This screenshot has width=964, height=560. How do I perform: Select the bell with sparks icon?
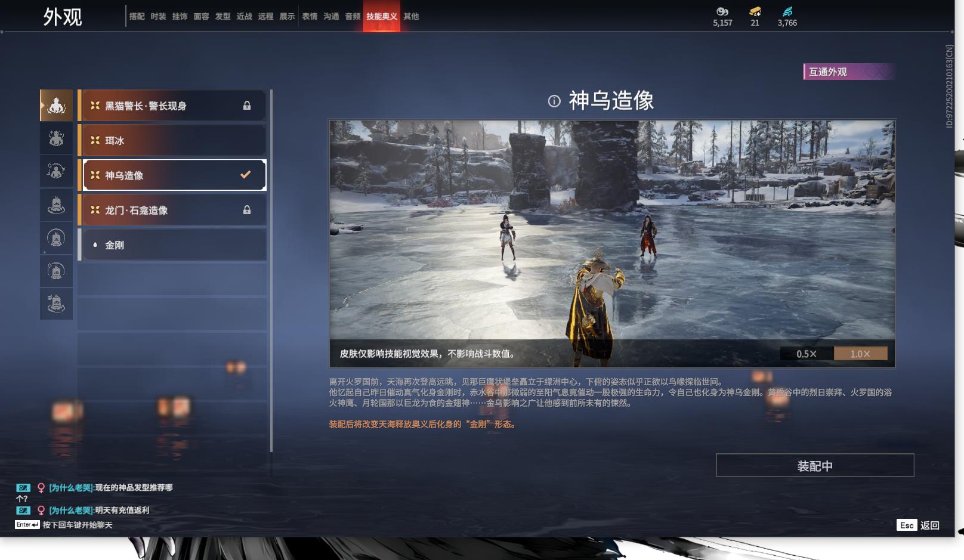click(x=56, y=304)
